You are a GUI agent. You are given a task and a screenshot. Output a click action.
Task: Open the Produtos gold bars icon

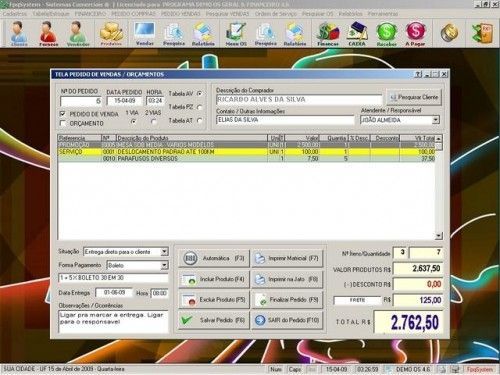111,33
